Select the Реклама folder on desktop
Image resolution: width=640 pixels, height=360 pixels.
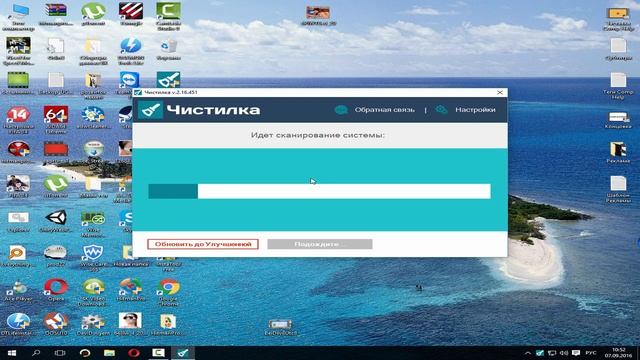click(x=618, y=153)
